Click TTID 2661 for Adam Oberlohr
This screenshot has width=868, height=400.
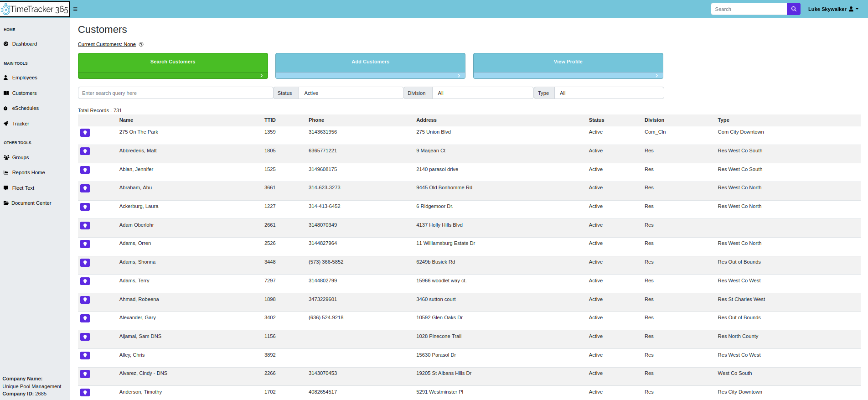(270, 225)
